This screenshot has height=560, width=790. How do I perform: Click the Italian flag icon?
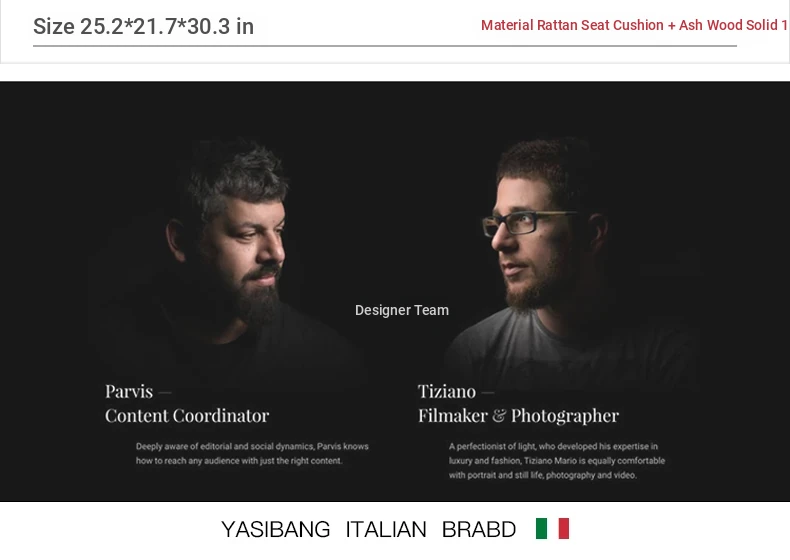coord(552,529)
